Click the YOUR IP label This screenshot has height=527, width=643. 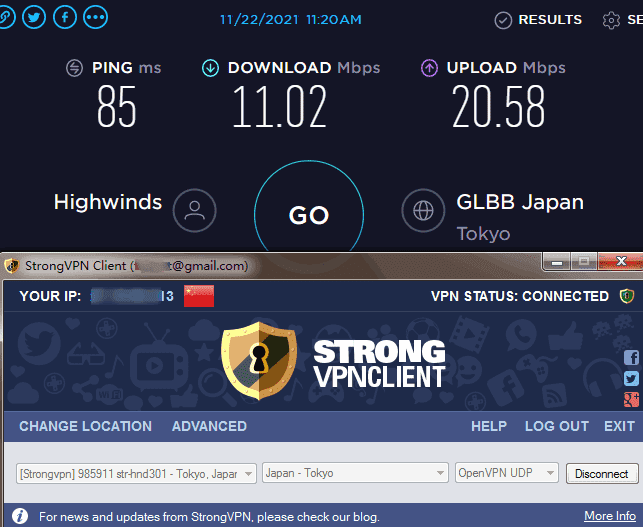(50, 296)
